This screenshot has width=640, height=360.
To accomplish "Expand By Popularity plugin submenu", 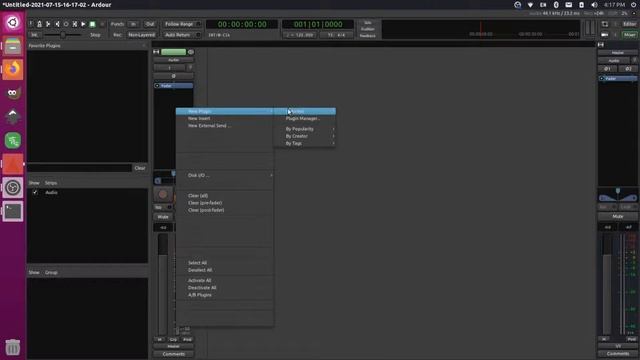I will pos(305,129).
